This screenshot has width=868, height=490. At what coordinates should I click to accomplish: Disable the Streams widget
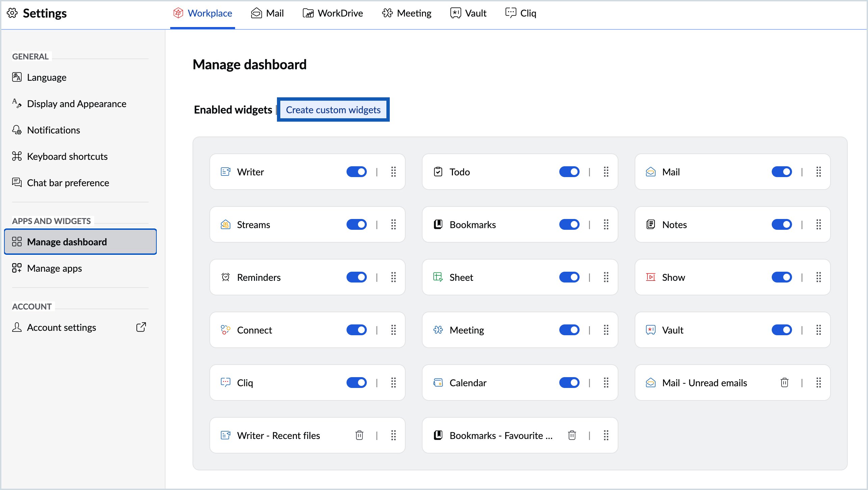tap(357, 224)
